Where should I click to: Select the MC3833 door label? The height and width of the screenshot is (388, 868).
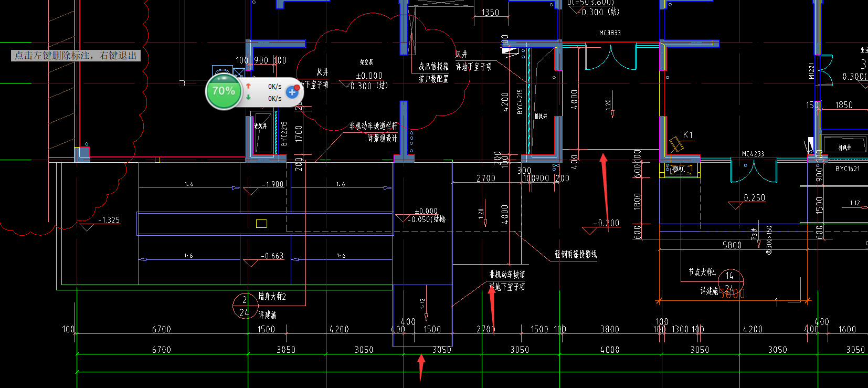(x=610, y=33)
